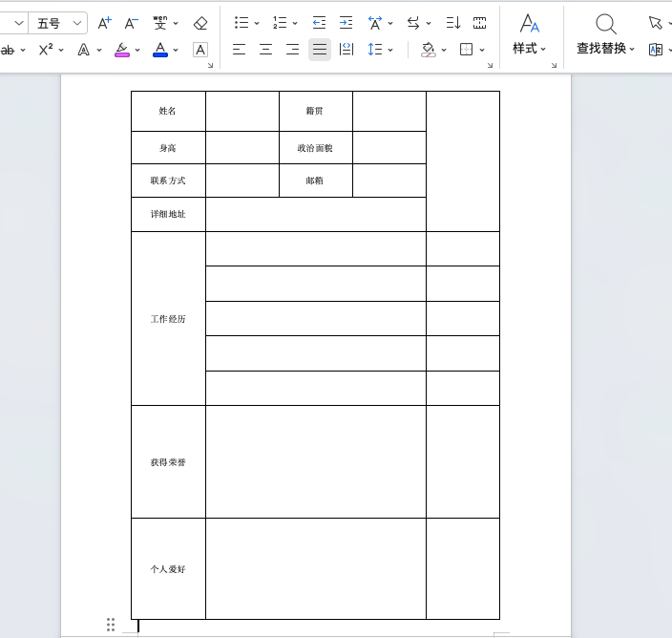Viewport: 672px width, 638px height.
Task: Click the 详细地址 table cell
Action: coord(168,214)
